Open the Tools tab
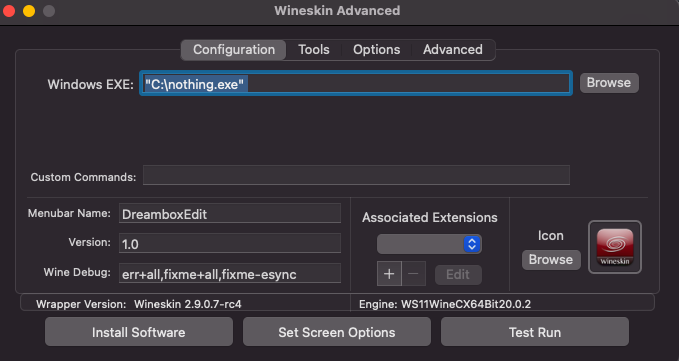This screenshot has height=361, width=679. tap(314, 50)
